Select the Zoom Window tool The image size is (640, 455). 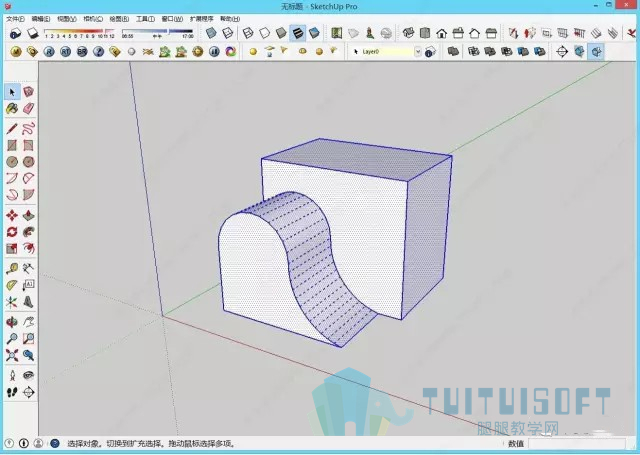[28, 338]
